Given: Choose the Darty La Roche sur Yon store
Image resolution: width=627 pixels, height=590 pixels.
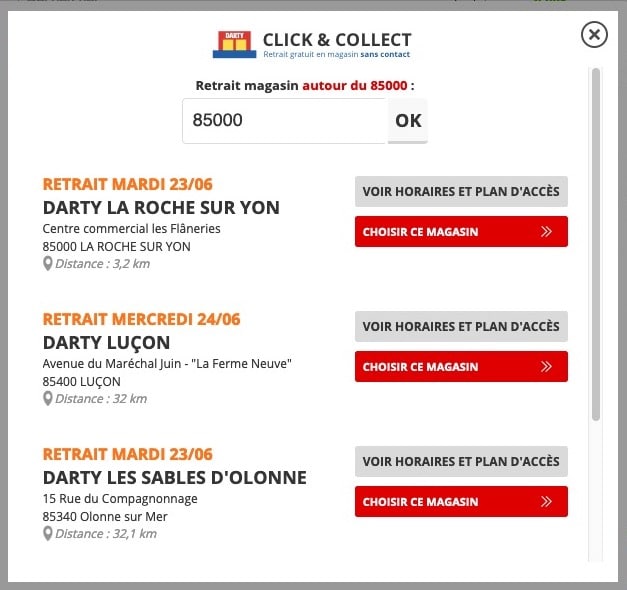Looking at the screenshot, I should pyautogui.click(x=461, y=232).
